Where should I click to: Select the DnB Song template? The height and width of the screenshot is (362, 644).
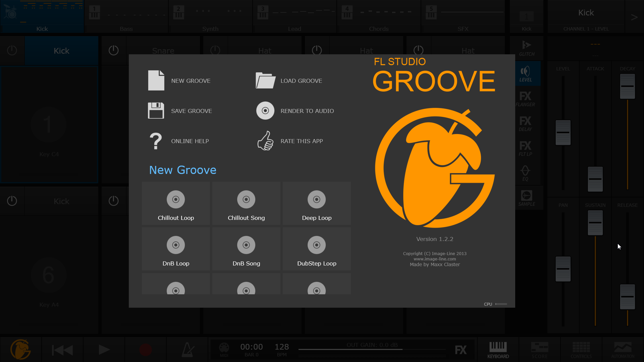[x=246, y=249]
